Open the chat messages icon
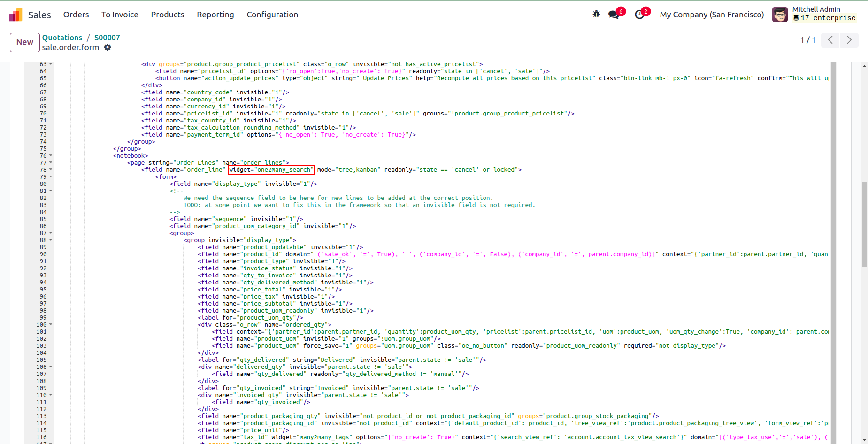868x444 pixels. tap(613, 15)
